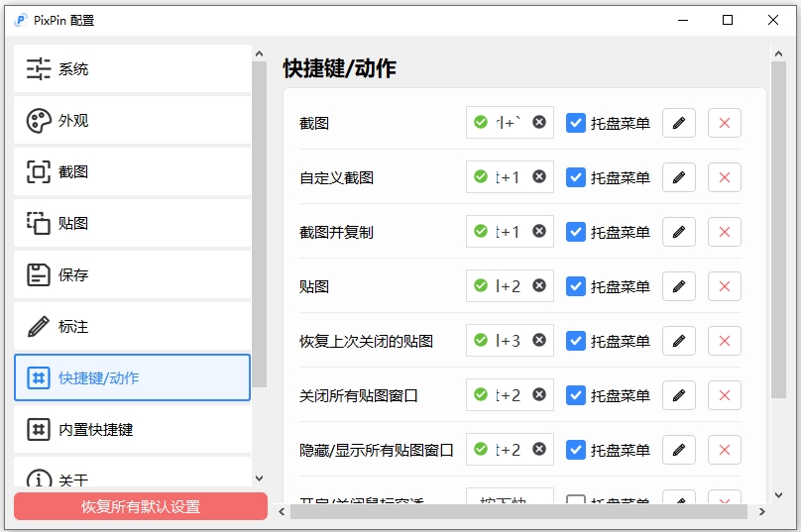Toggle 托盘菜单 for 隐藏/显示所有贴图窗口
Screen dimensions: 801x532
point(576,450)
